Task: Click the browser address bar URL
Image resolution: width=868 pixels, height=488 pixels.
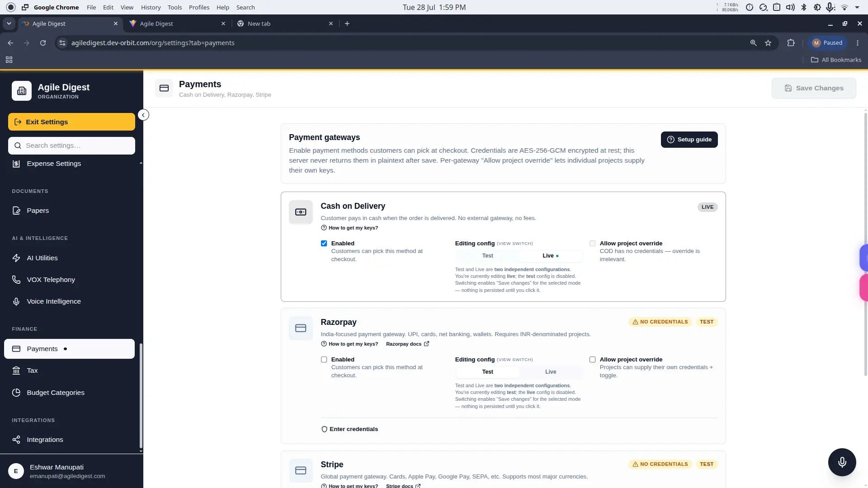Action: point(153,43)
